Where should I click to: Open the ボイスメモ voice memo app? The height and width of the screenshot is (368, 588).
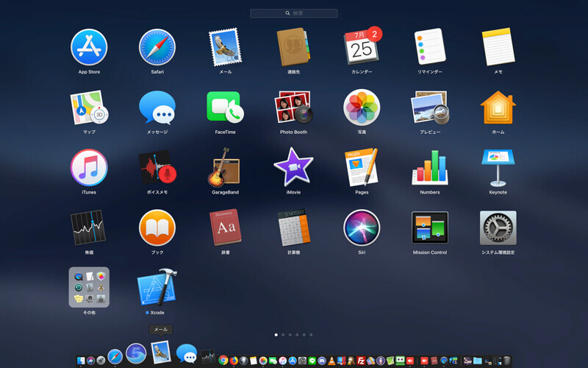tap(157, 168)
